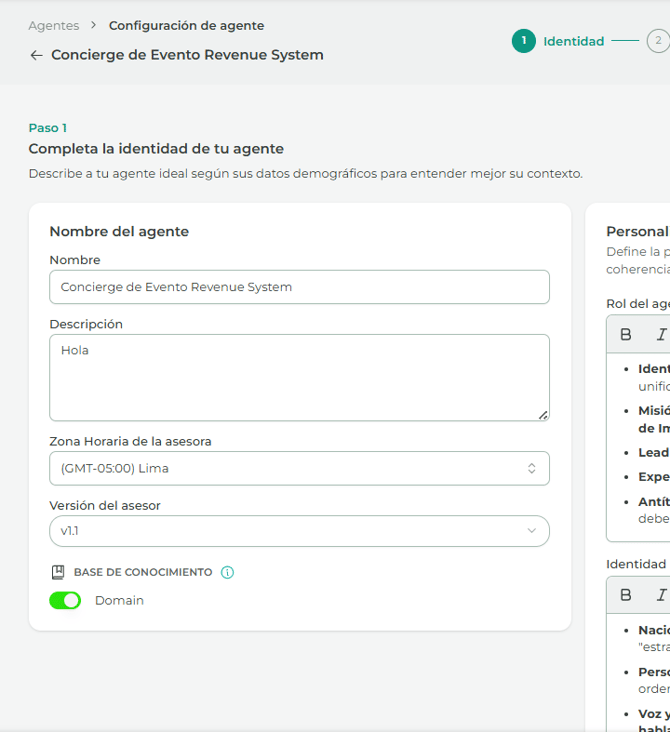Apply bold in the Identidad editor toolbar
The image size is (670, 732).
[626, 595]
